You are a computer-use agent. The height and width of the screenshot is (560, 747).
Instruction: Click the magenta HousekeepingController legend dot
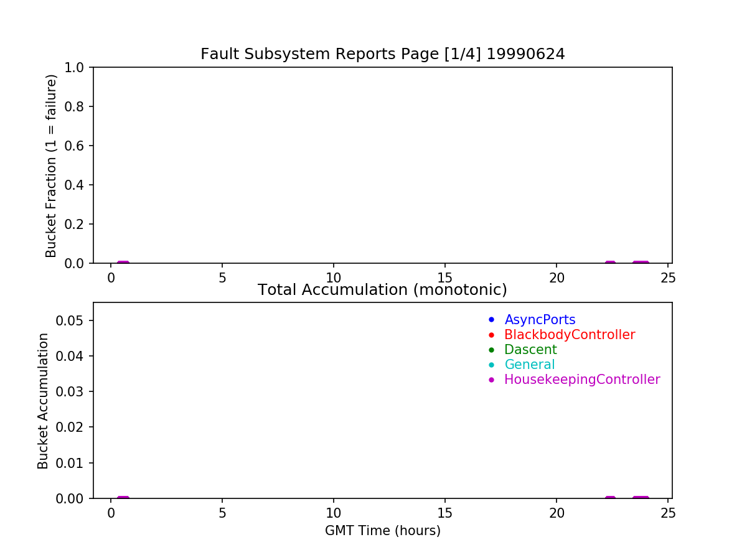click(x=491, y=380)
